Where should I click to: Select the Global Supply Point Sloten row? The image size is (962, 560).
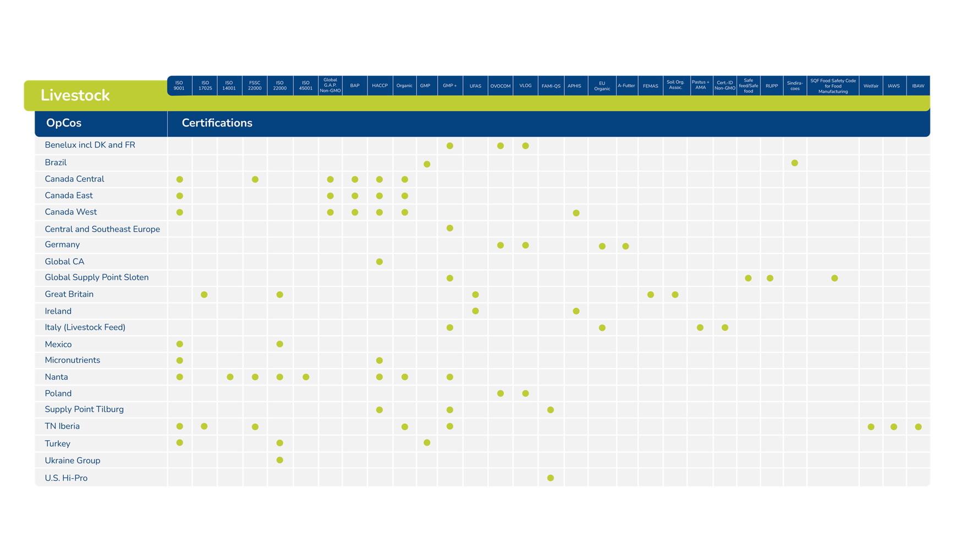point(97,278)
